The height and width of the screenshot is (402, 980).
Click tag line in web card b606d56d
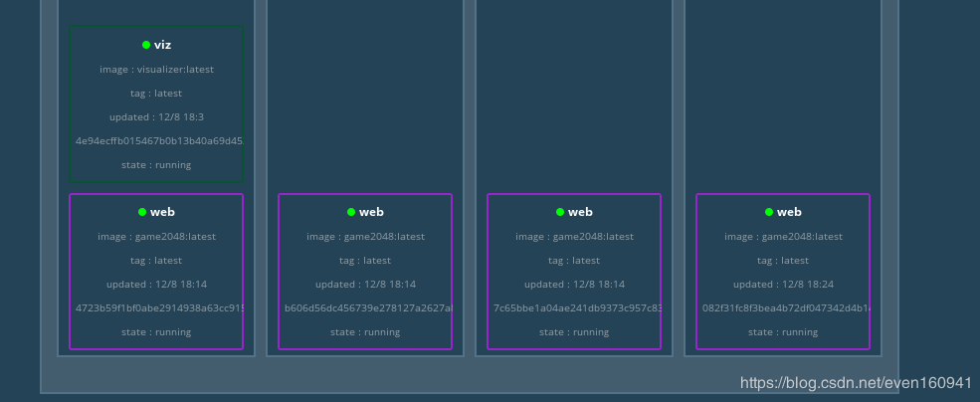click(x=365, y=260)
